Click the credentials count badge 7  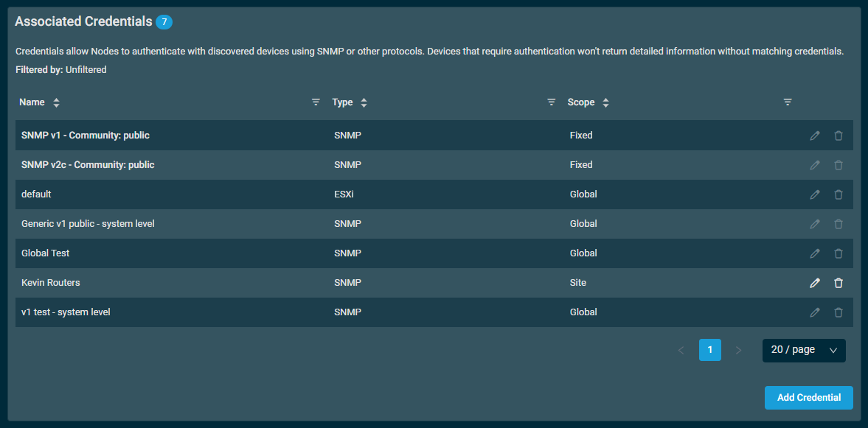[164, 22]
